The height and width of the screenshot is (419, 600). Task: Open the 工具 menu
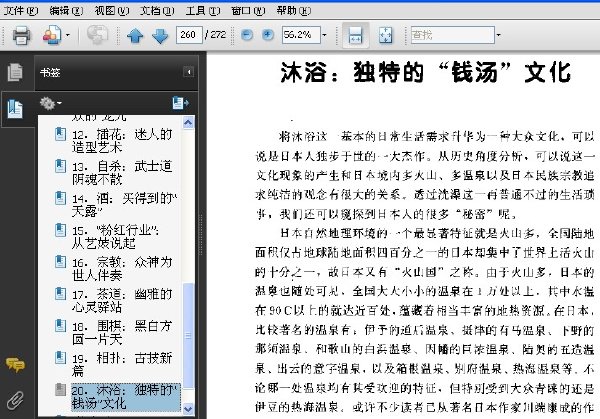tap(202, 11)
